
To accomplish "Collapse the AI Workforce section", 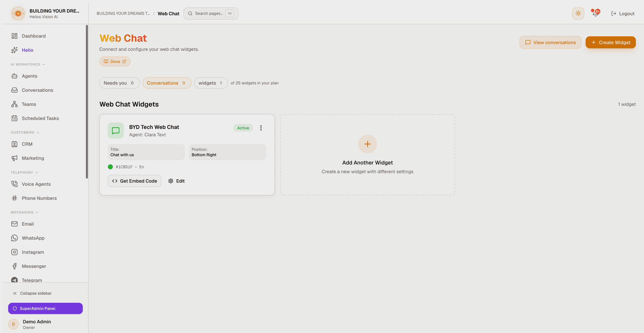I will pyautogui.click(x=28, y=64).
